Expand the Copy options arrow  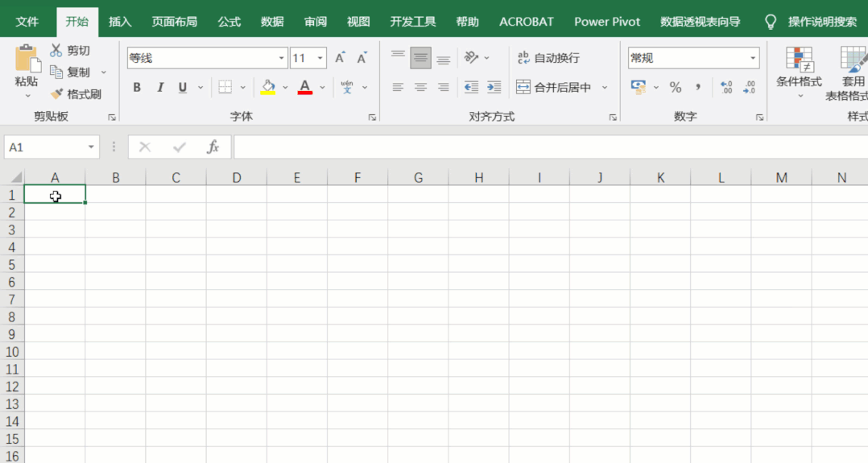104,72
